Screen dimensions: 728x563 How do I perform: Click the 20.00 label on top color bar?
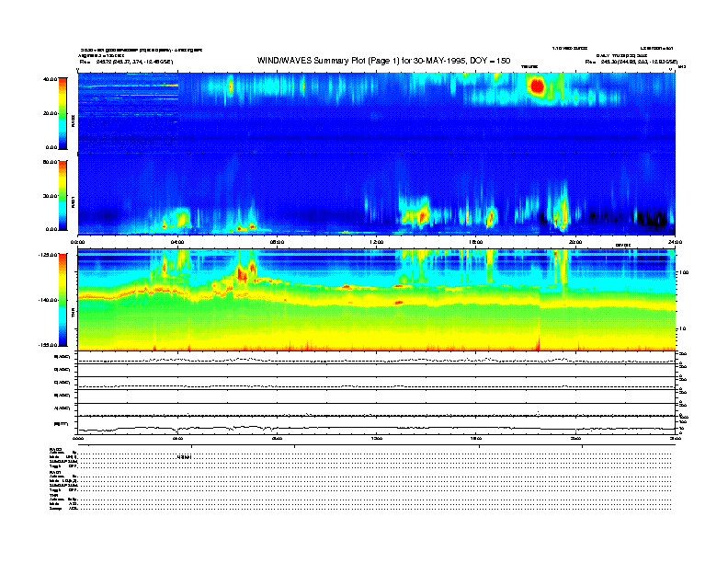[50, 113]
